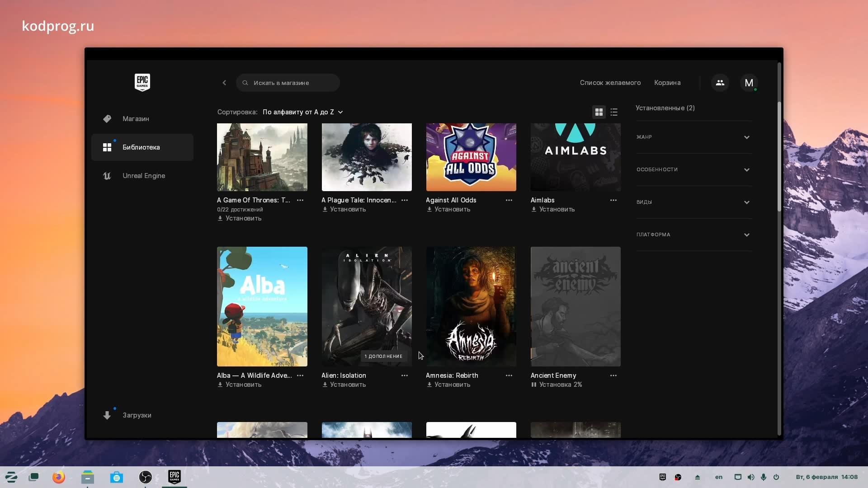Install Against All Odds via 'Установить'

448,209
